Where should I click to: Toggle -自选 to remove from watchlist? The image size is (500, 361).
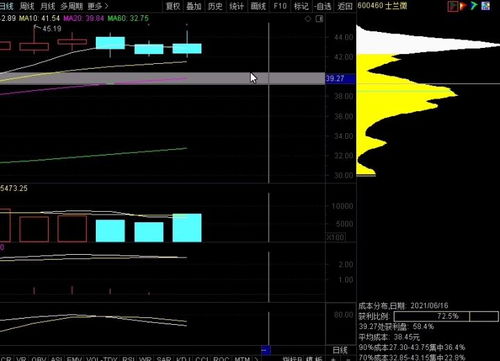coord(323,6)
